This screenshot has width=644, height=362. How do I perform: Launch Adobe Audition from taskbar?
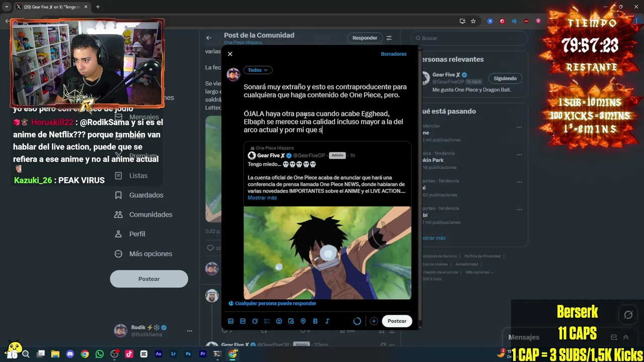[158, 354]
